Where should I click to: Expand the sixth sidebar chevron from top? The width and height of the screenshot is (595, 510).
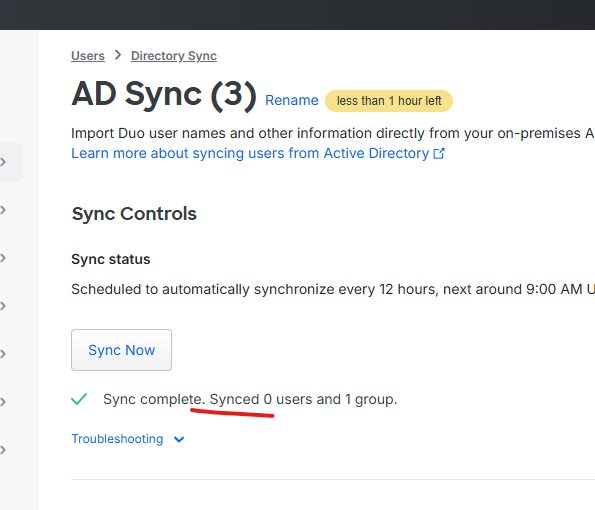click(x=3, y=402)
